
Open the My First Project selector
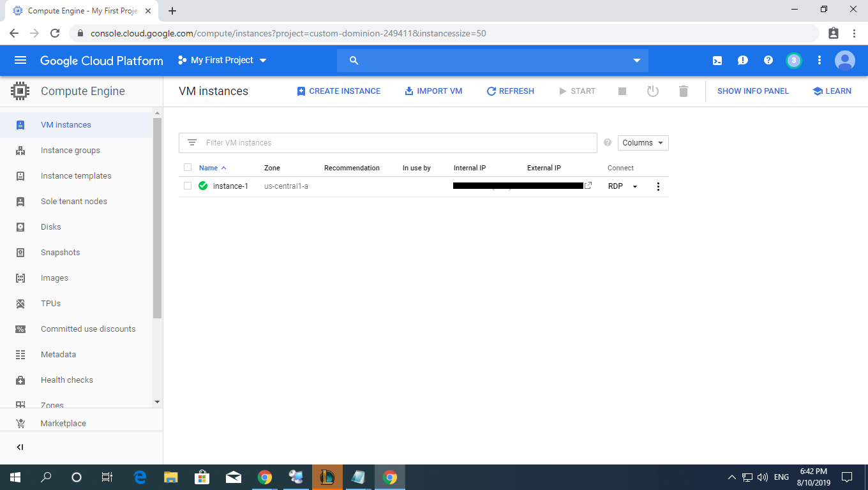(x=222, y=61)
